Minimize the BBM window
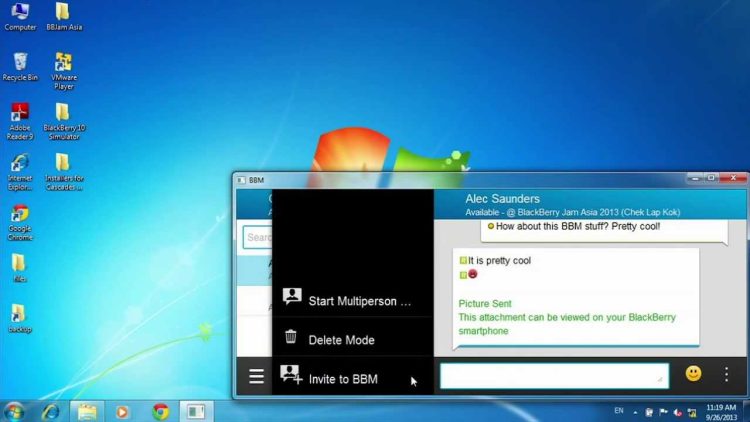 click(695, 178)
